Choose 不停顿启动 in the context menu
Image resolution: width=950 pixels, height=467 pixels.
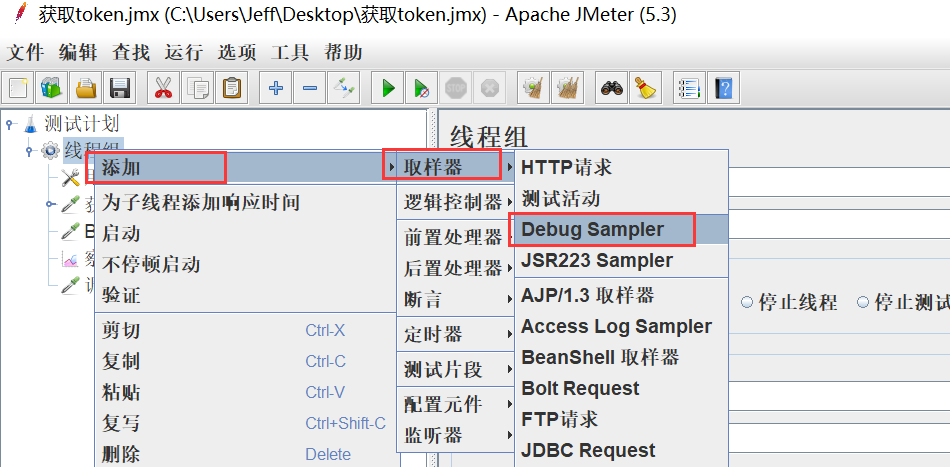(246, 265)
